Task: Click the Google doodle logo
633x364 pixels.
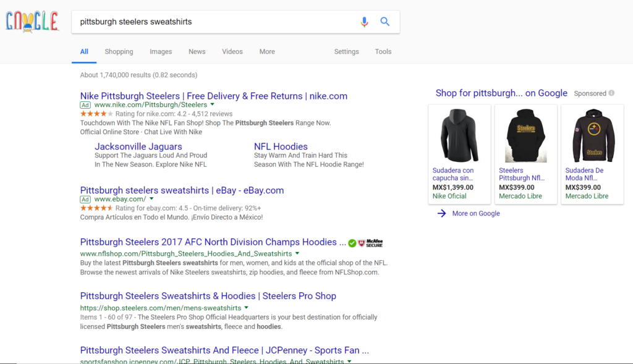Action: 32,21
